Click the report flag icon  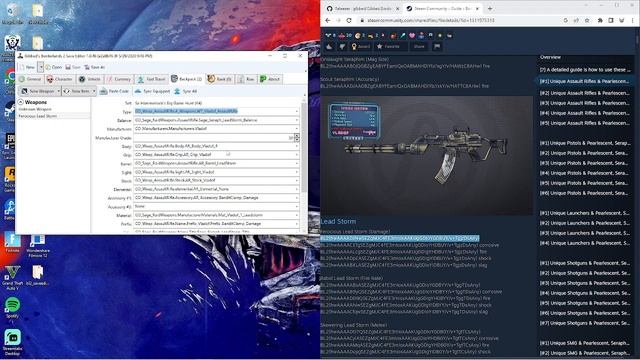point(437,47)
